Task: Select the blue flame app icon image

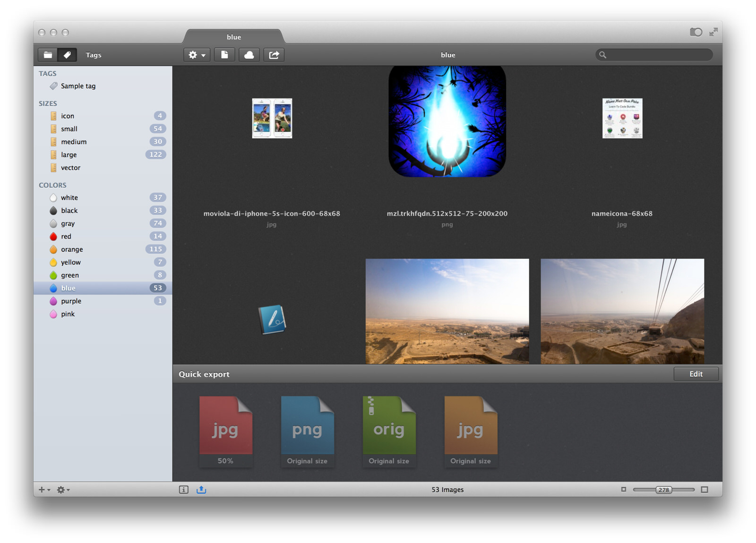Action: [x=447, y=121]
